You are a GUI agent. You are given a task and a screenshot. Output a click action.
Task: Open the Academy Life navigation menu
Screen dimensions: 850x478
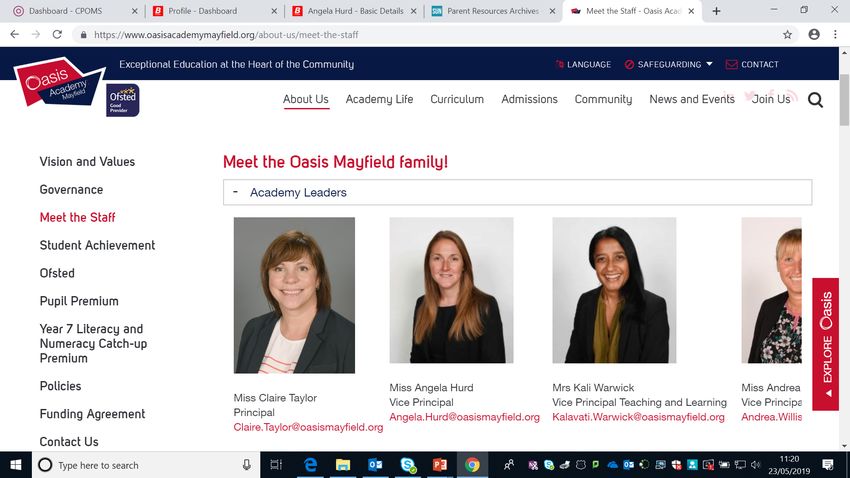(379, 99)
